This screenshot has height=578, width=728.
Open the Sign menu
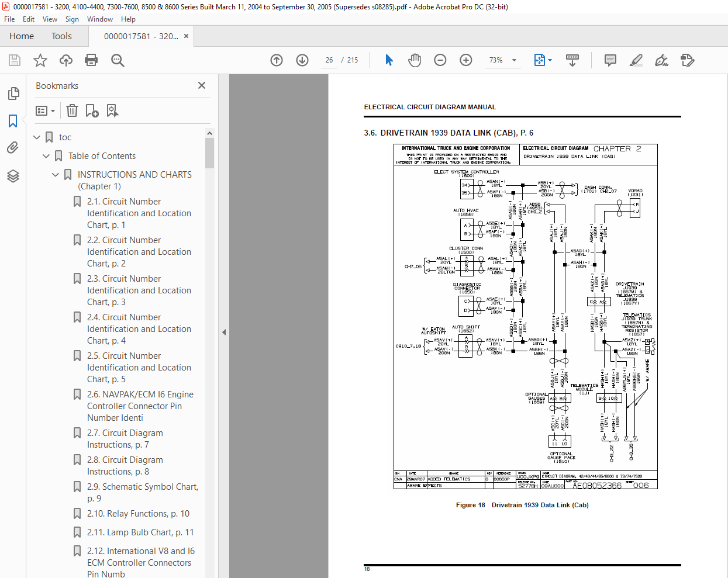coord(72,19)
